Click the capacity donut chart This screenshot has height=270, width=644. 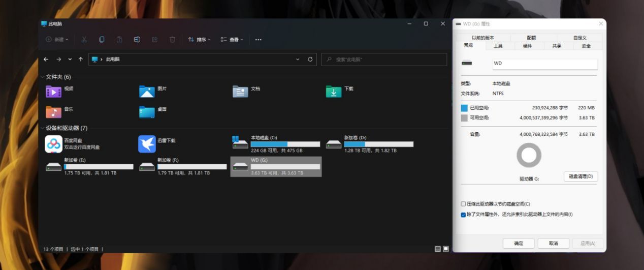pyautogui.click(x=529, y=155)
